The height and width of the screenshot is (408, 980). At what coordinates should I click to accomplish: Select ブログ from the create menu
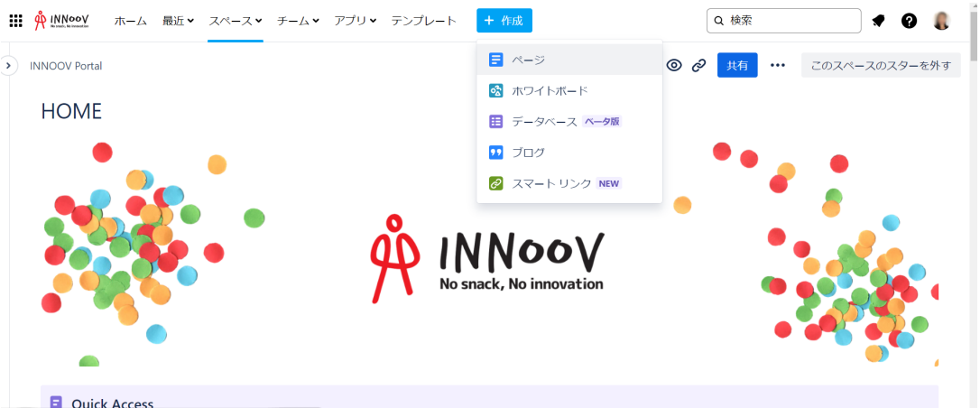569,153
